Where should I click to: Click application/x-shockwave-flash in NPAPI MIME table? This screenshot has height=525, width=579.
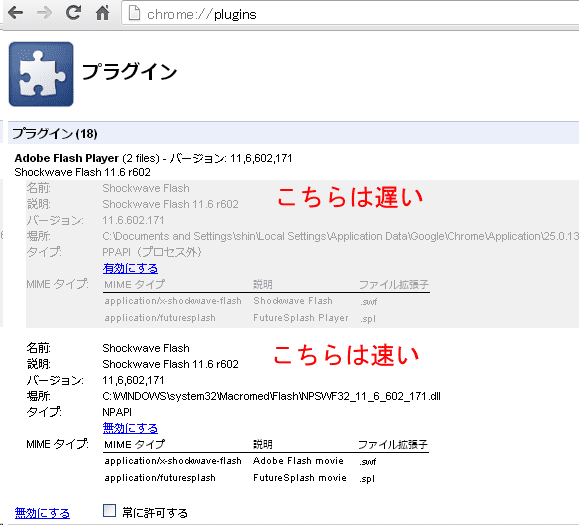173,461
